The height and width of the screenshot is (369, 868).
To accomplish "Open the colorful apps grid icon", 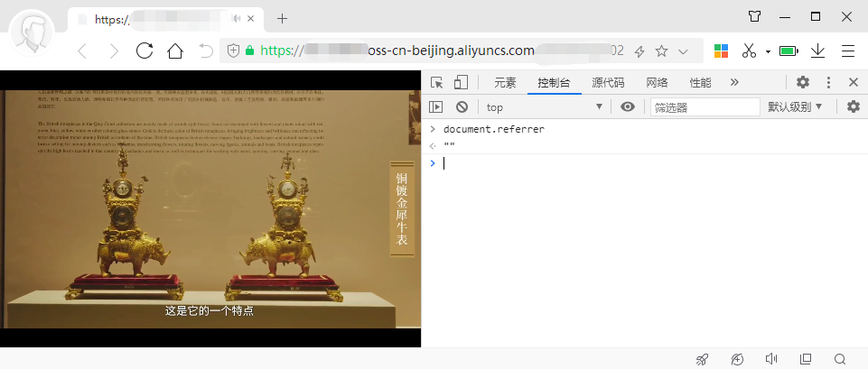I will (721, 51).
